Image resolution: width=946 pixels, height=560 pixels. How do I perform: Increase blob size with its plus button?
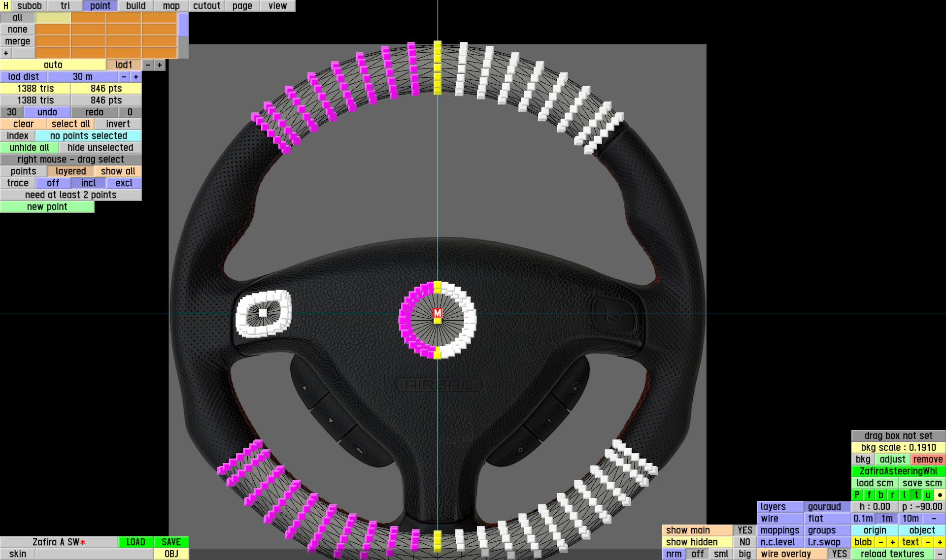point(892,542)
